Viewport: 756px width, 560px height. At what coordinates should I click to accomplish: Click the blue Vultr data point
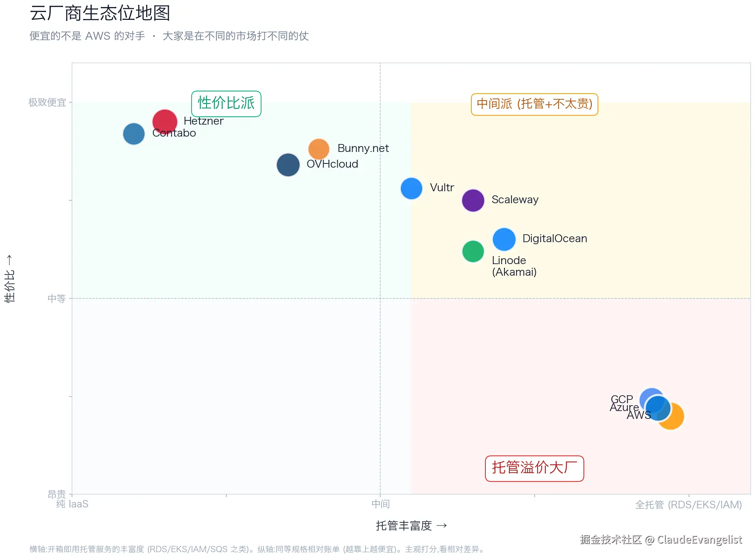click(x=411, y=188)
